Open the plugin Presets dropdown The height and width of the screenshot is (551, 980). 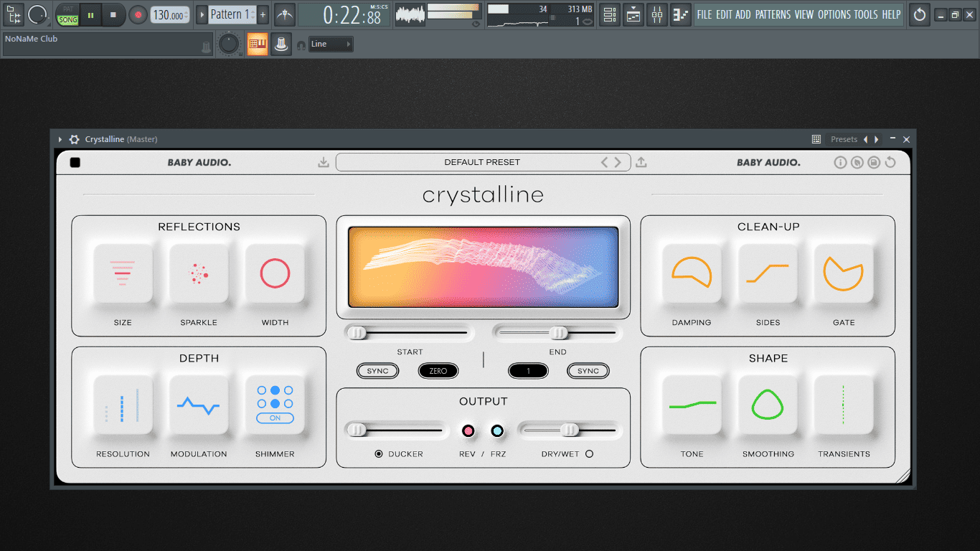[x=844, y=139]
